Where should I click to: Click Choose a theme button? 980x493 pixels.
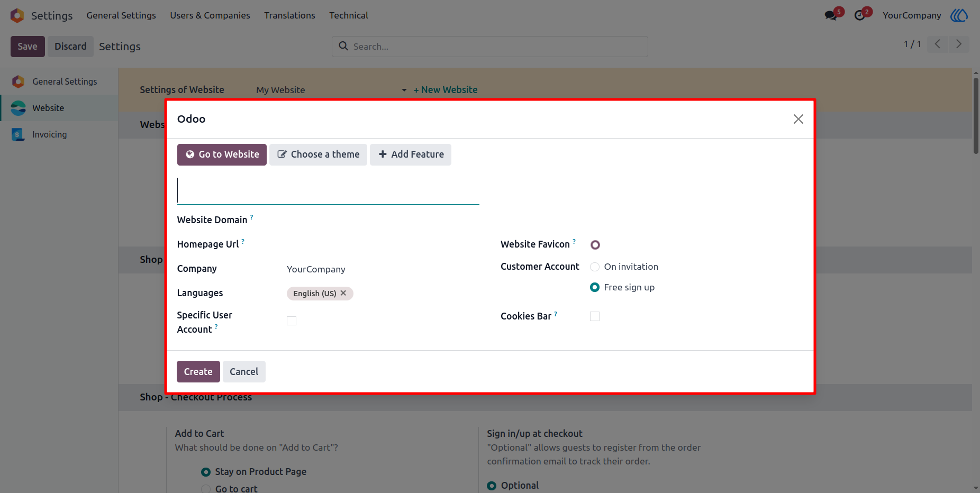coord(318,154)
